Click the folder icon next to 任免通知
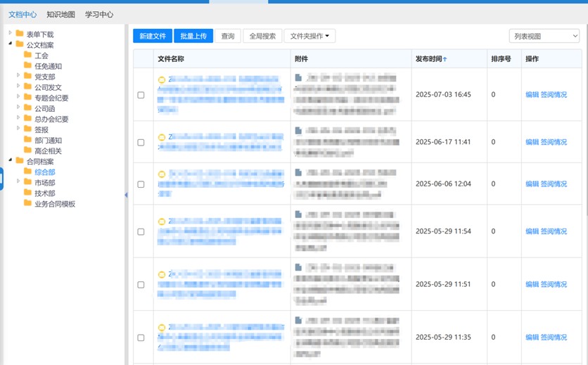The width and height of the screenshot is (588, 365). (27, 66)
